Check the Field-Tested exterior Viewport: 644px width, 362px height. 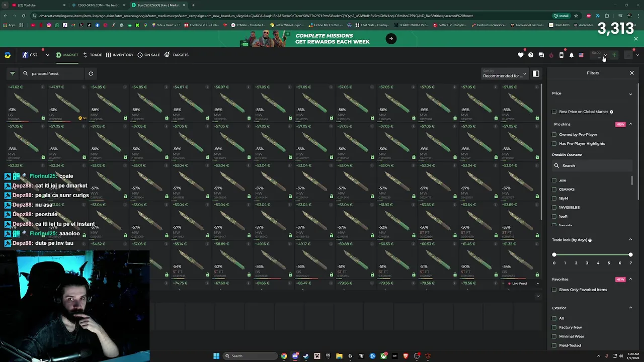click(x=554, y=345)
